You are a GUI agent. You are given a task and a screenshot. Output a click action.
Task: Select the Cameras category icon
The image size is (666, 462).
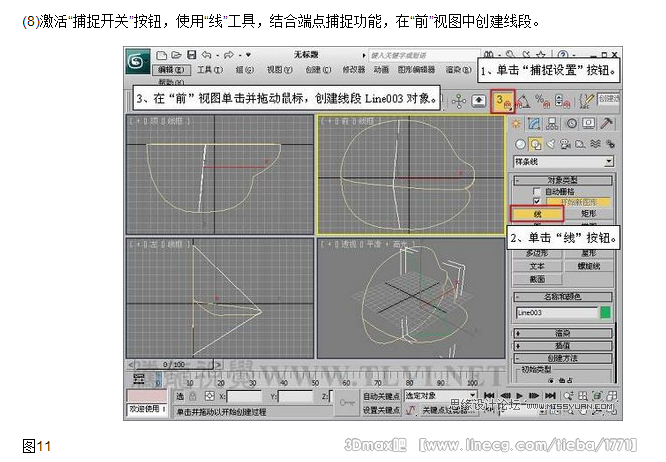point(565,144)
